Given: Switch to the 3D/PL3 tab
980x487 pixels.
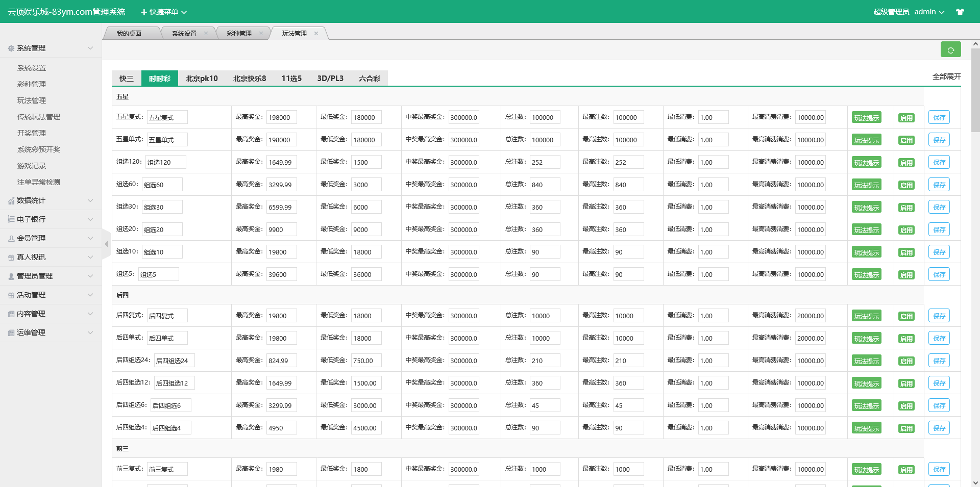Looking at the screenshot, I should pos(330,79).
